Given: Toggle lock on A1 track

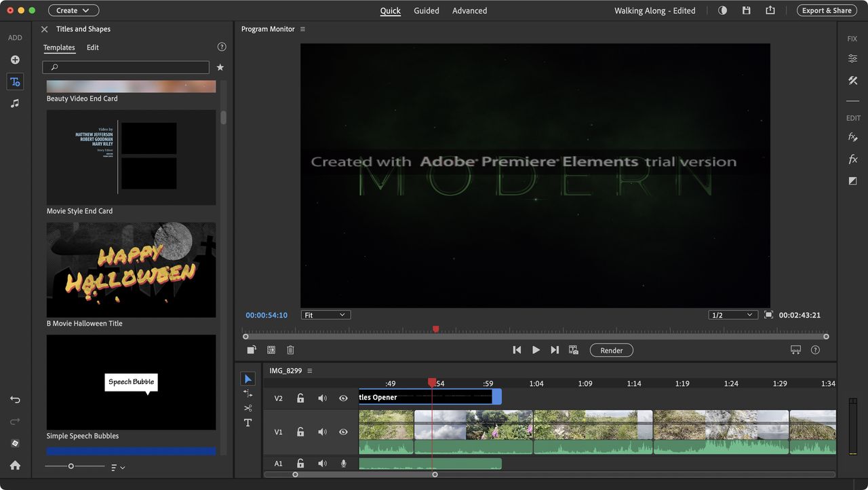Looking at the screenshot, I should 300,464.
